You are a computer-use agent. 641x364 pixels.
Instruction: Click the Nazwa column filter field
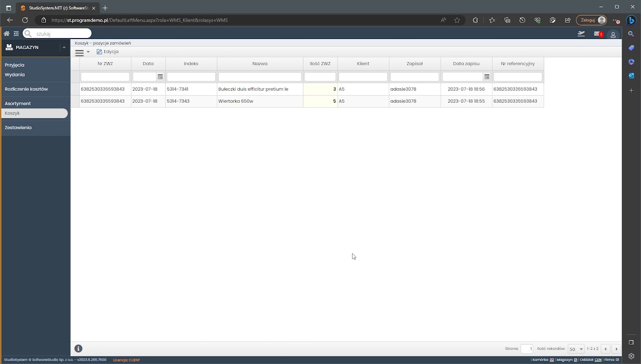260,77
